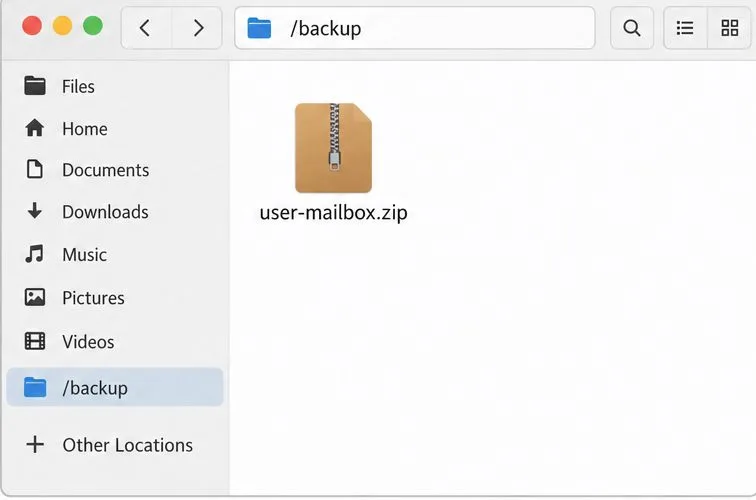Click the user-mailbox.zip file name

pos(333,213)
